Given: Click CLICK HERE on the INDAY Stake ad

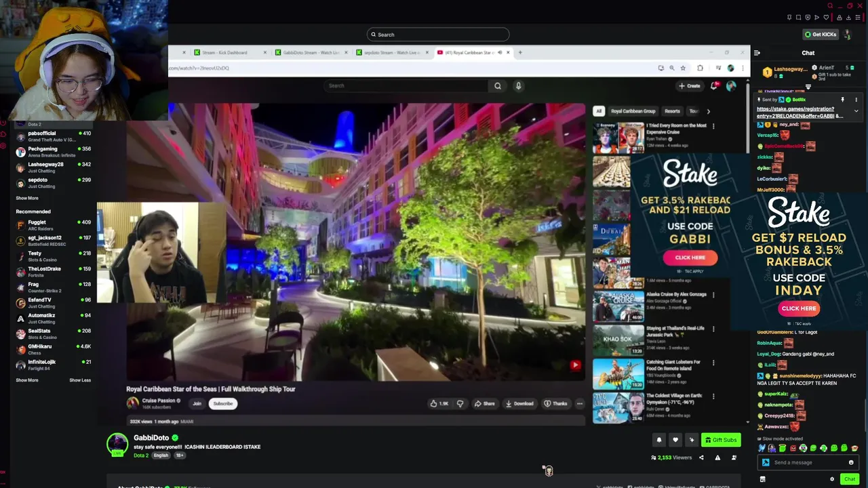Looking at the screenshot, I should [799, 308].
